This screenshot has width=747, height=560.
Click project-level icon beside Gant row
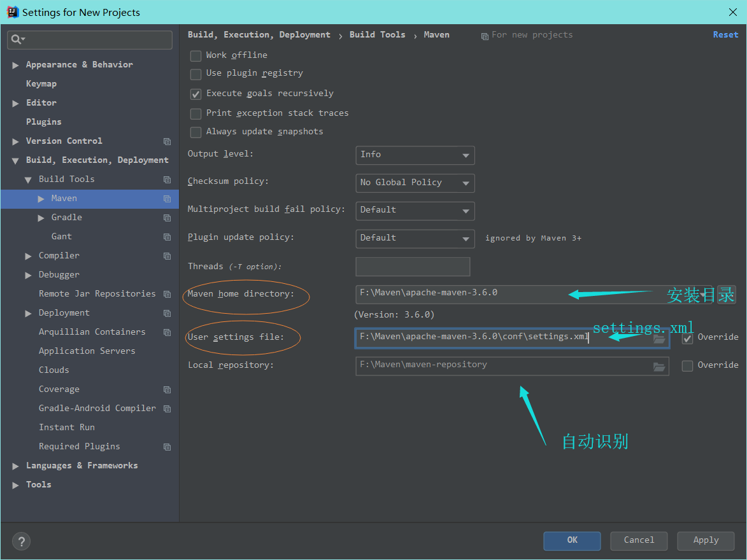click(167, 237)
